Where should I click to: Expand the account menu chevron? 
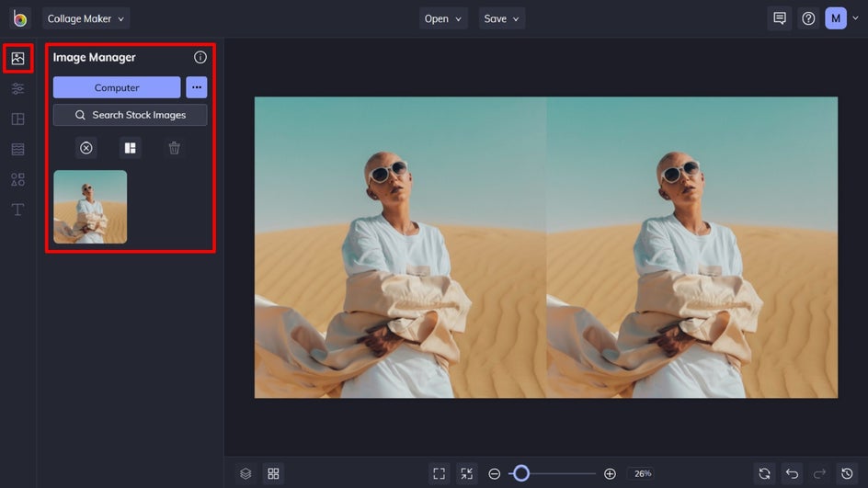[855, 18]
